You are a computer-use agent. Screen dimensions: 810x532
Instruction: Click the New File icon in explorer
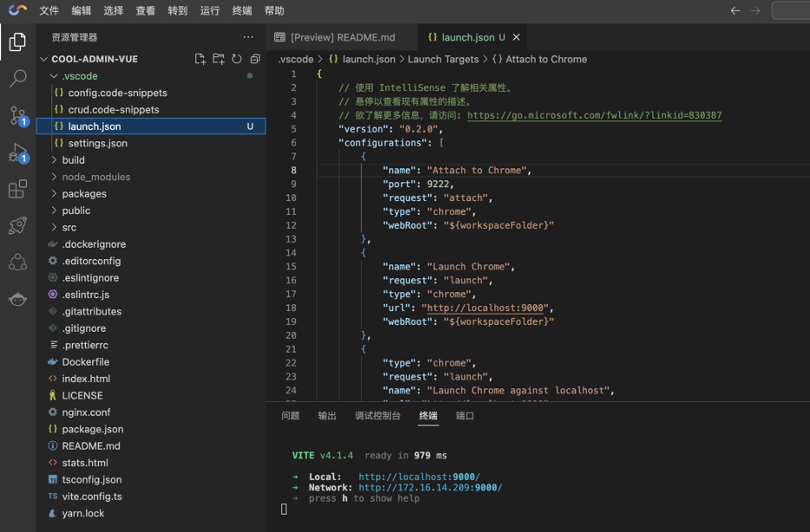tap(200, 59)
